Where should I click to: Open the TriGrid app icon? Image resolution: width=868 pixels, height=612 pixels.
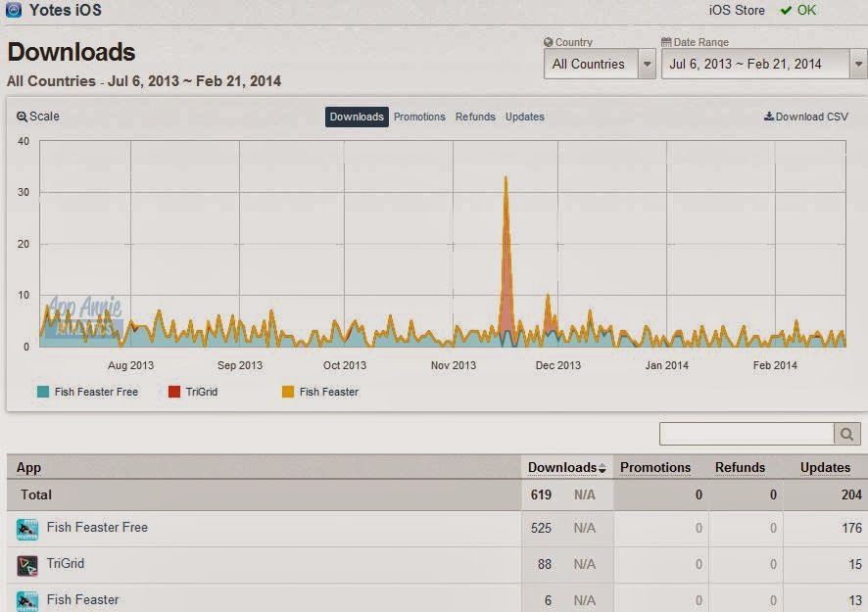point(27,566)
